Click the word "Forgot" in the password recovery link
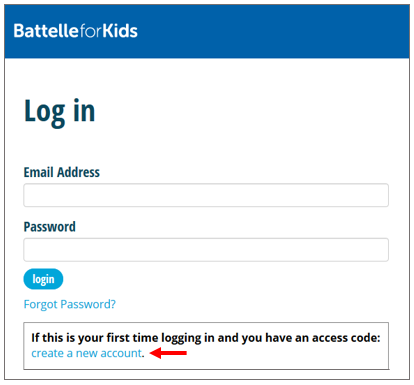The width and height of the screenshot is (414, 385). [41, 304]
